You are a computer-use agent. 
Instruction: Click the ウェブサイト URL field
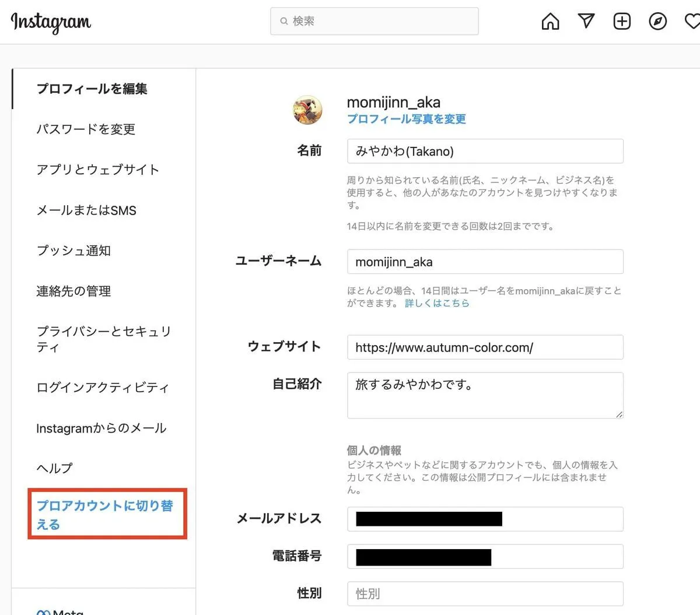click(x=485, y=347)
